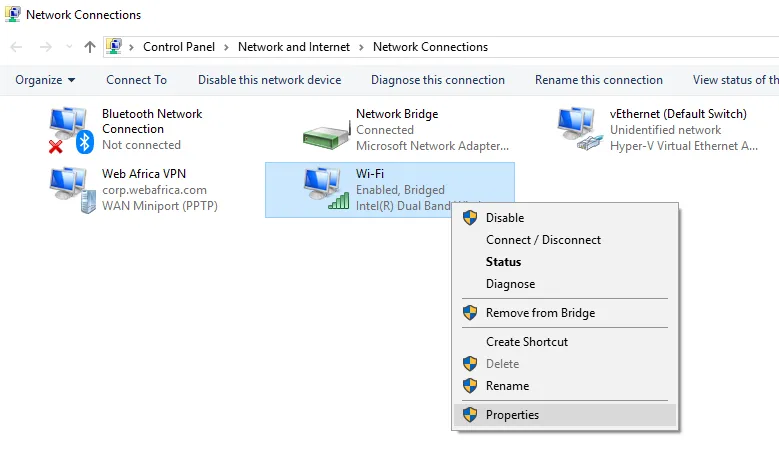Click the shield icon beside Remove from Bridge
This screenshot has height=464, width=779.
[x=470, y=312]
